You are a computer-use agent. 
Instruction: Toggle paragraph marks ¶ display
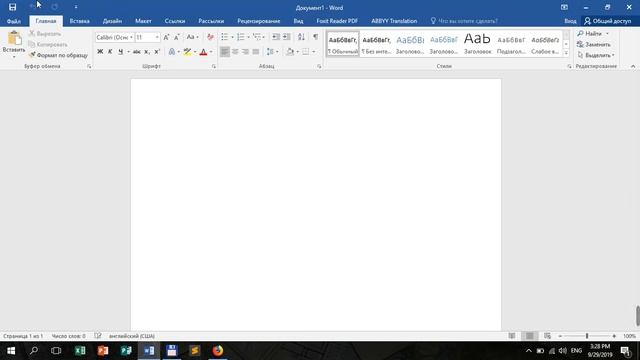click(x=316, y=37)
